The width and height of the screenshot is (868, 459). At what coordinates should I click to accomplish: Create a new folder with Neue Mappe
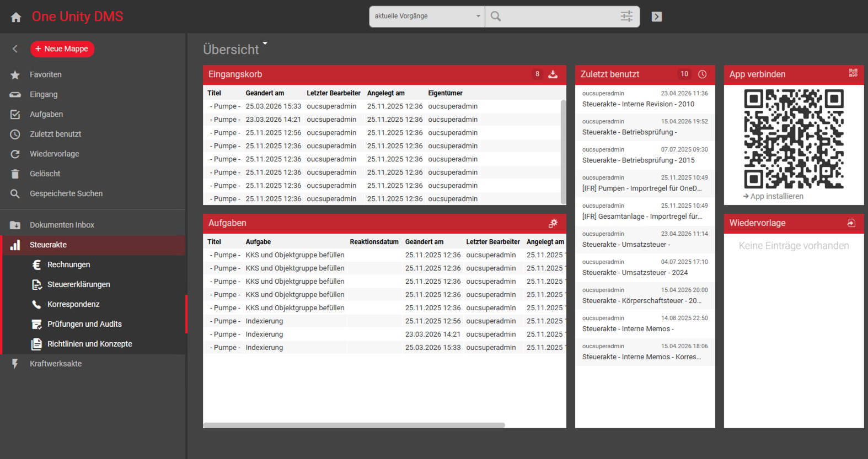click(x=62, y=49)
